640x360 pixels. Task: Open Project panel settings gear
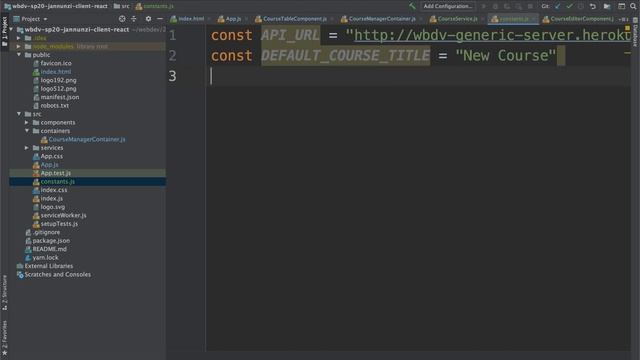pyautogui.click(x=148, y=19)
